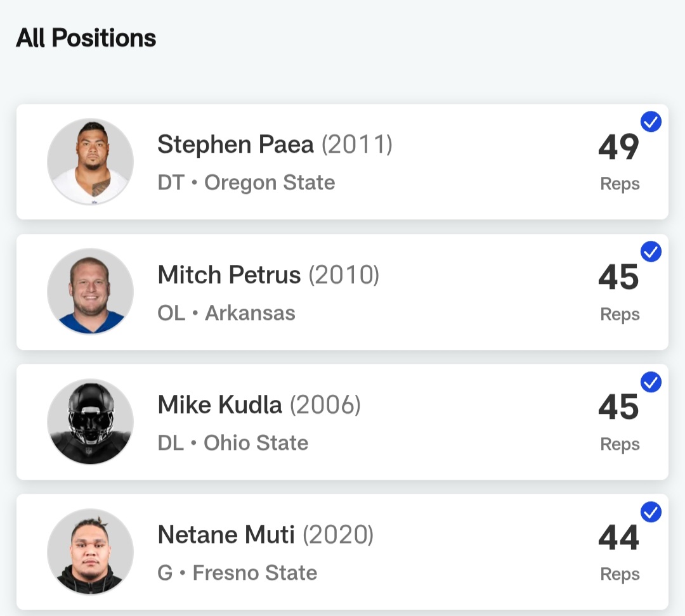Screen dimensions: 685x616
Task: Select the Stephen Paea (2011) name
Action: click(x=275, y=144)
